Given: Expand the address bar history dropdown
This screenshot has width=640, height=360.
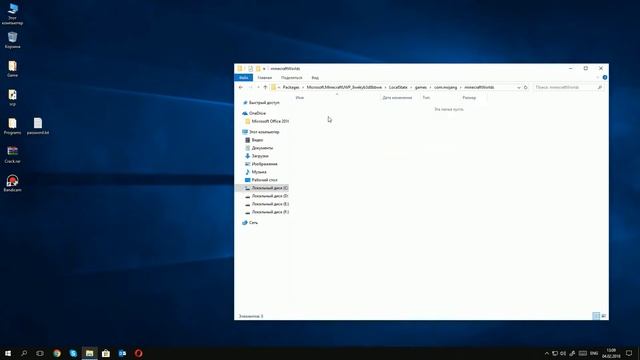Looking at the screenshot, I should (518, 87).
